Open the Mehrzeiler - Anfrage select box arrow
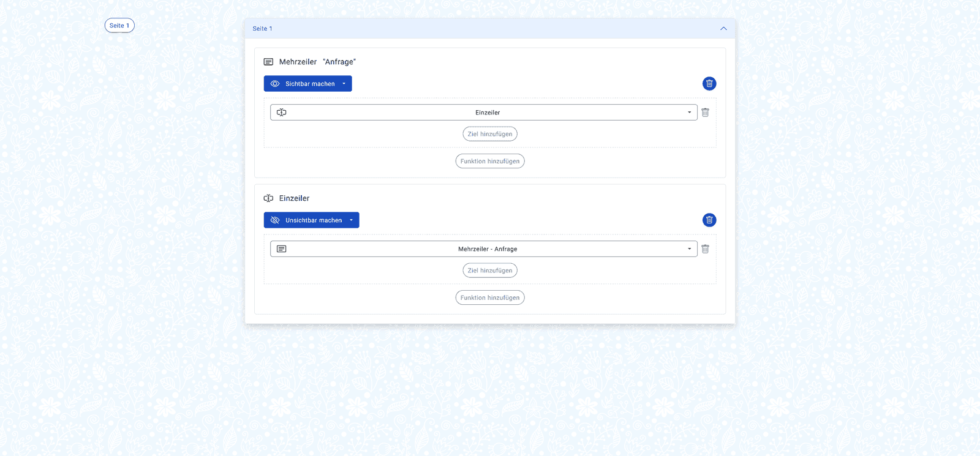This screenshot has height=456, width=980. pos(689,249)
